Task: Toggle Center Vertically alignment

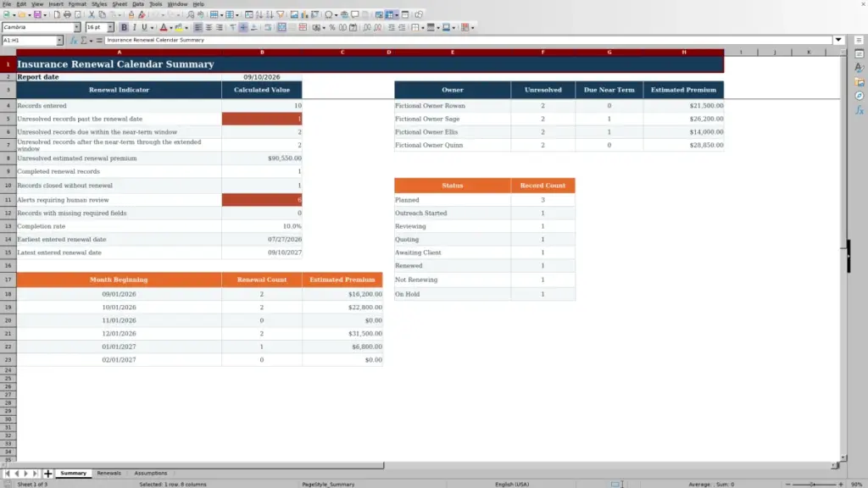Action: (x=243, y=27)
